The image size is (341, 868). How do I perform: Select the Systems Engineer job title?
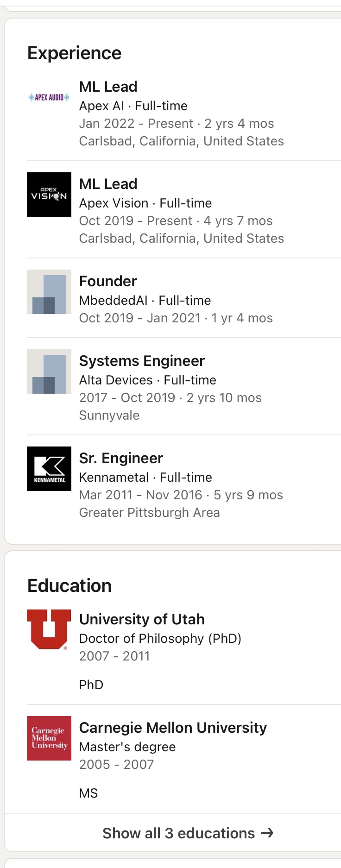[142, 361]
